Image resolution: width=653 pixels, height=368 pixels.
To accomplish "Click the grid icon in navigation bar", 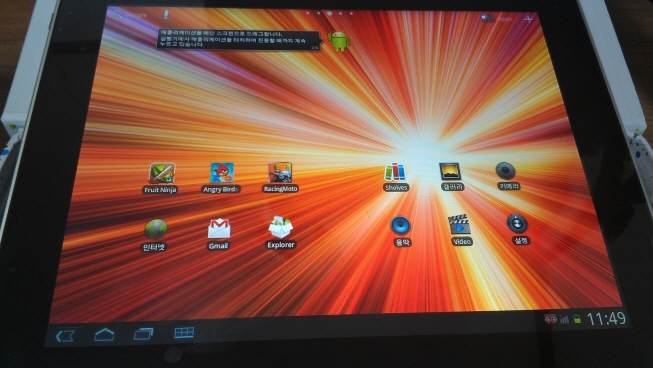I will [184, 332].
